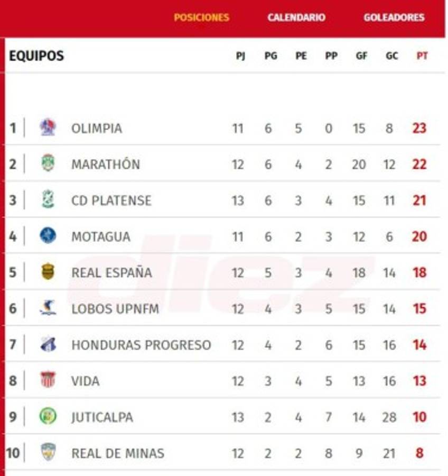Screen dimensions: 448x476
Task: Open the Goleadores tab
Action: pos(394,17)
